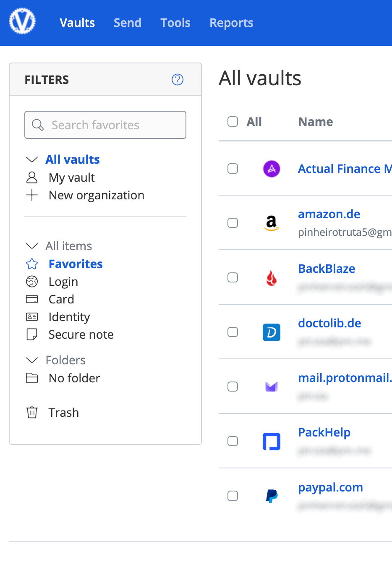Click the star icon beside Favorites
392x588 pixels.
32,264
